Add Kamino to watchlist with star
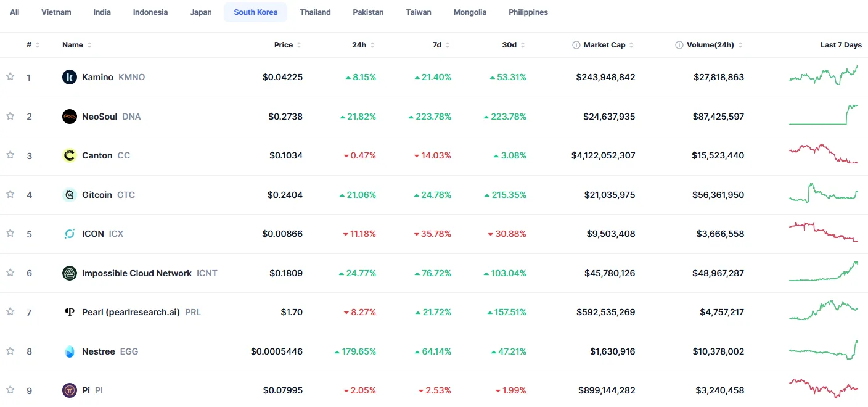Viewport: 868px width, 407px height. tap(10, 76)
